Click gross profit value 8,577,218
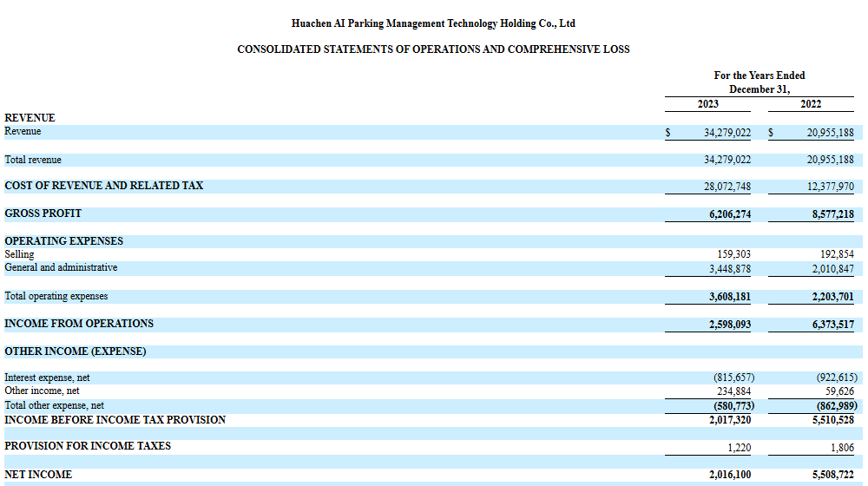This screenshot has width=868, height=486. [x=833, y=214]
